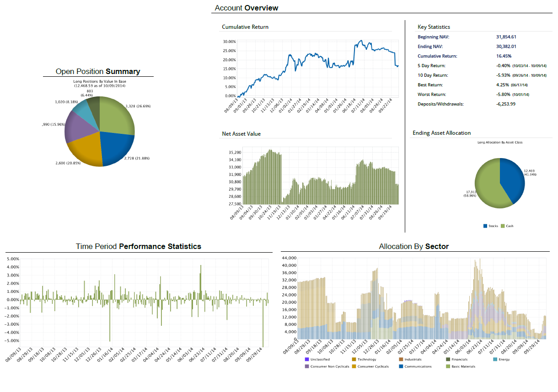Viewport: 558px width, 392px height.
Task: Select the largest green slice in position summary pie
Action: (115, 114)
